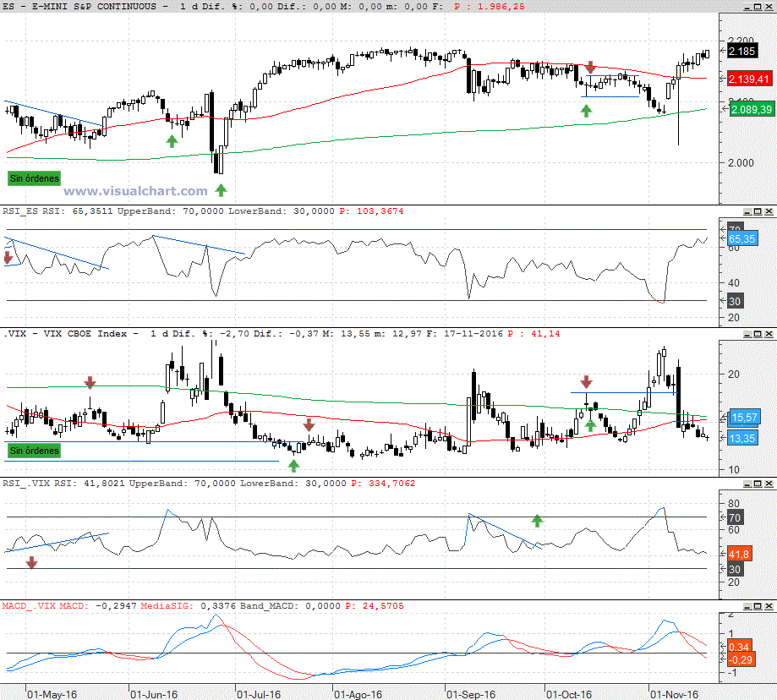Minimize the RSI_.VIX indicator panel

(747, 484)
